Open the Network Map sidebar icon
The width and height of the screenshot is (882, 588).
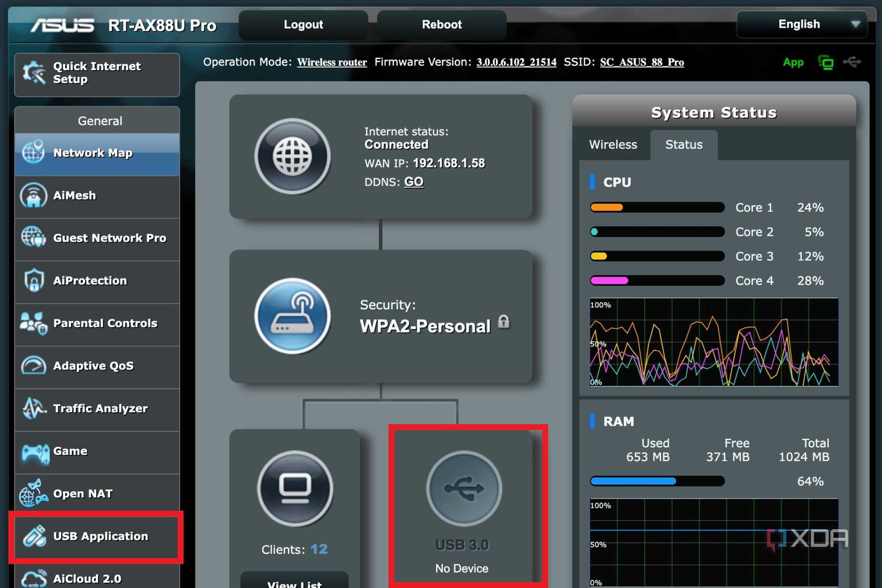(x=33, y=152)
